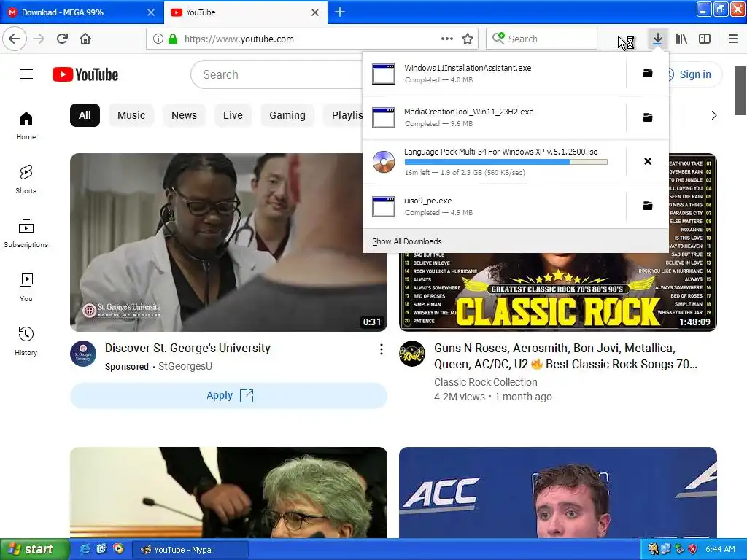Open the You section in sidebar
The image size is (747, 560).
[x=26, y=287]
